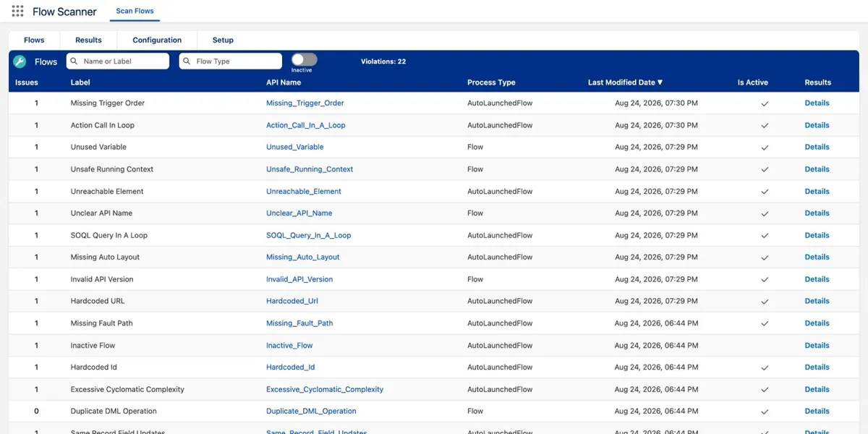View Details for Unused Variable

817,147
